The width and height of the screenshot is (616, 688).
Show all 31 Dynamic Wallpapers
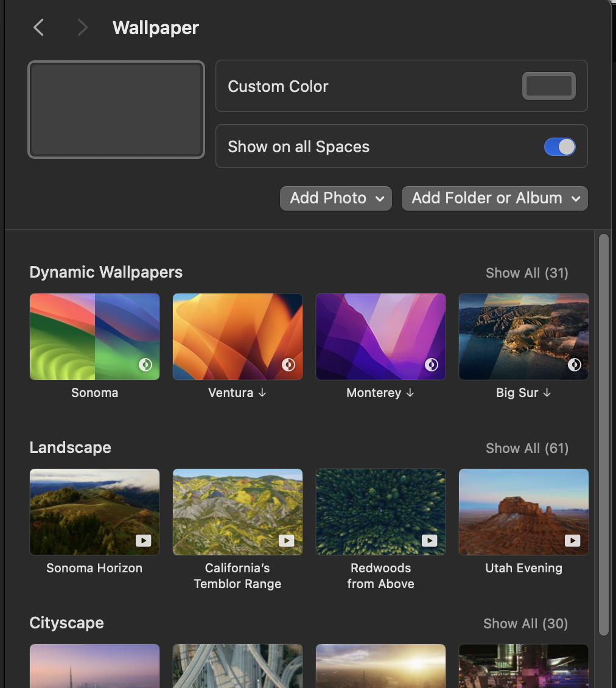(527, 273)
